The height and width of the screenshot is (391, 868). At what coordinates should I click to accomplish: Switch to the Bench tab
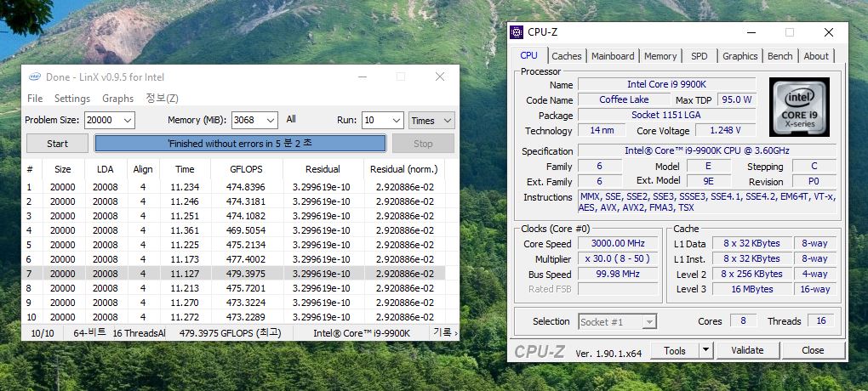pyautogui.click(x=779, y=56)
